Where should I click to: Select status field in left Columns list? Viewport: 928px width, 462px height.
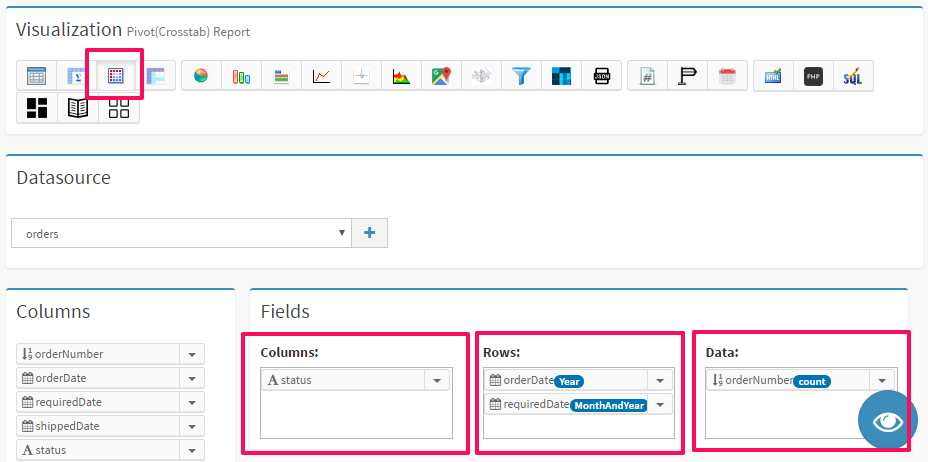pyautogui.click(x=98, y=450)
